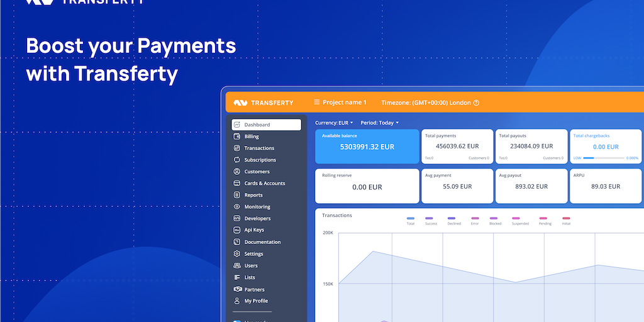Viewport: 644px width, 322px height.
Task: Click the Avg payout 893.02 EUR value
Action: pyautogui.click(x=531, y=186)
